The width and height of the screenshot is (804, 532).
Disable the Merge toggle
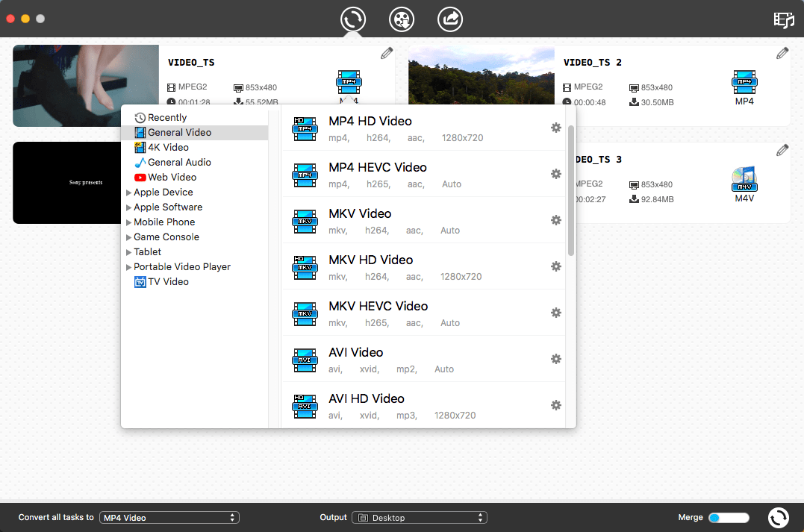pyautogui.click(x=729, y=517)
